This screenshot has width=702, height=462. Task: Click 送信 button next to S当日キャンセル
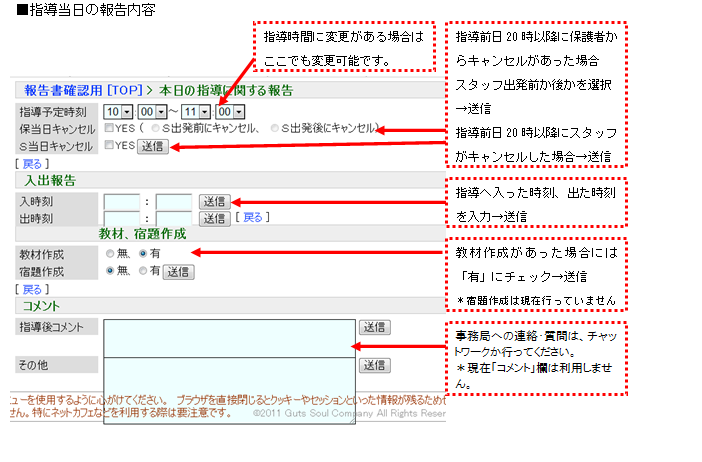152,146
